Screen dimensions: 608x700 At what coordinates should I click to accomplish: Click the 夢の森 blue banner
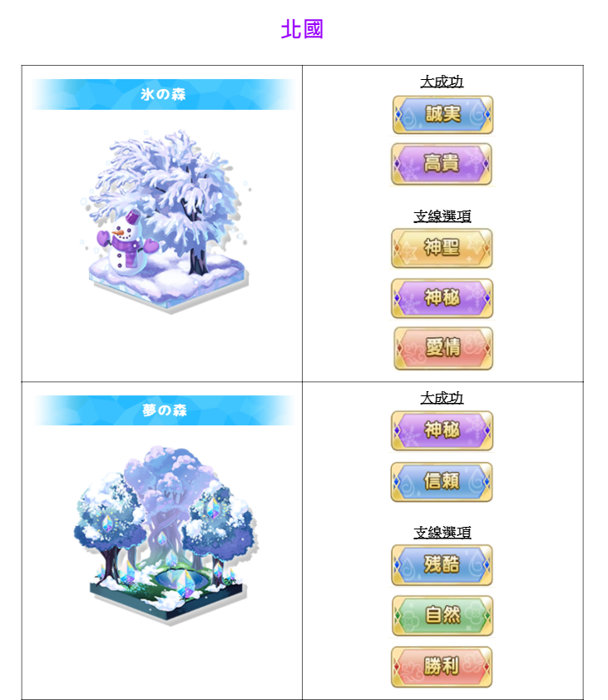point(164,410)
